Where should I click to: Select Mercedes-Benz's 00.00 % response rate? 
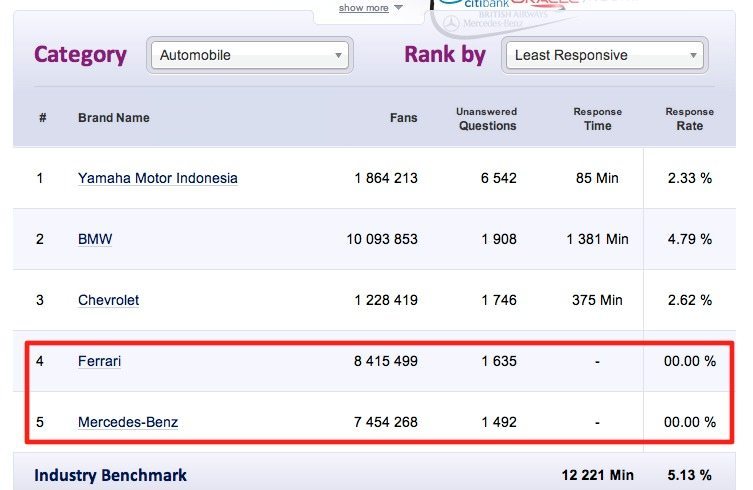point(690,422)
